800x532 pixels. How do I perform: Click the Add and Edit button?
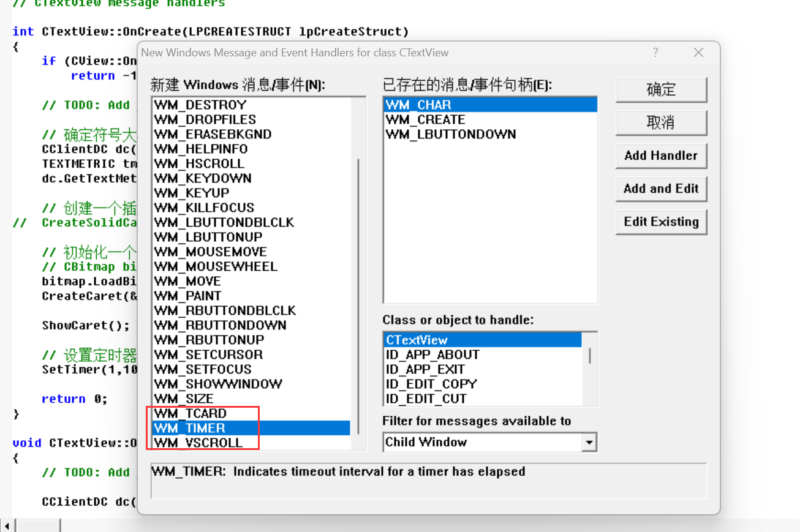(x=661, y=189)
